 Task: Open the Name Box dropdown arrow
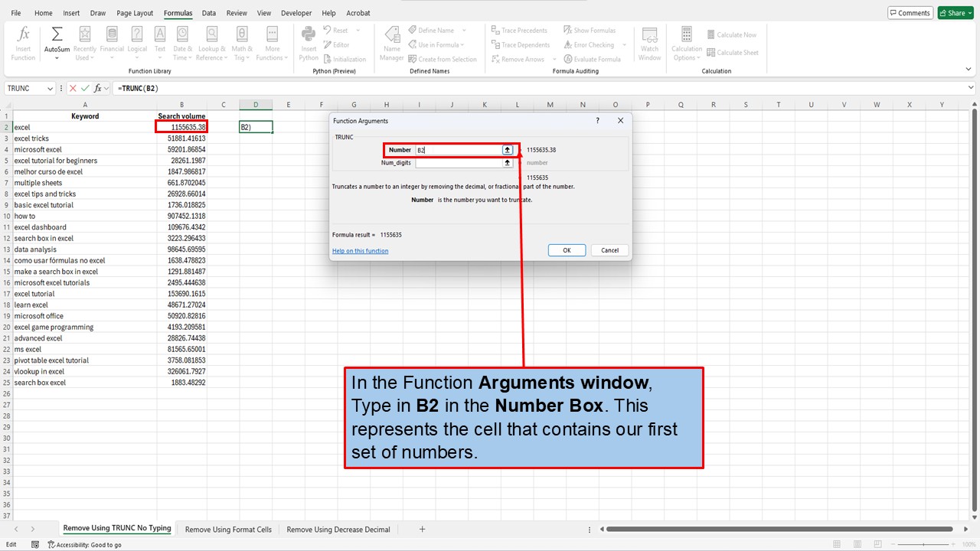coord(51,88)
